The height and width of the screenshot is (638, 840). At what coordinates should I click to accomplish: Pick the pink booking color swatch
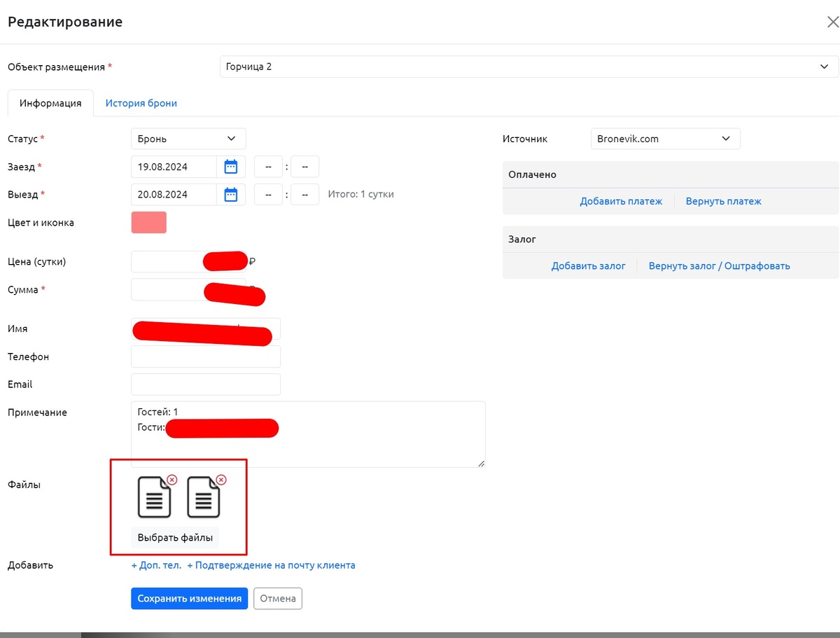[x=149, y=223]
